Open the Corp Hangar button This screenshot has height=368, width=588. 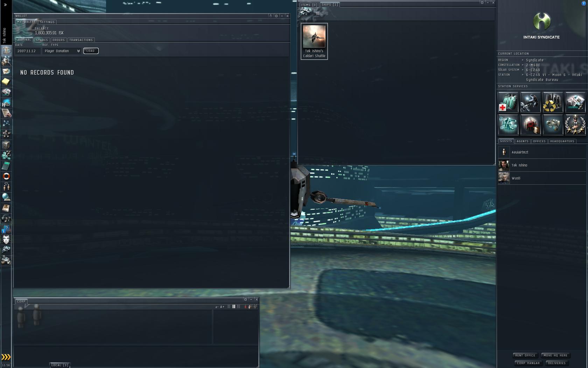tap(528, 363)
